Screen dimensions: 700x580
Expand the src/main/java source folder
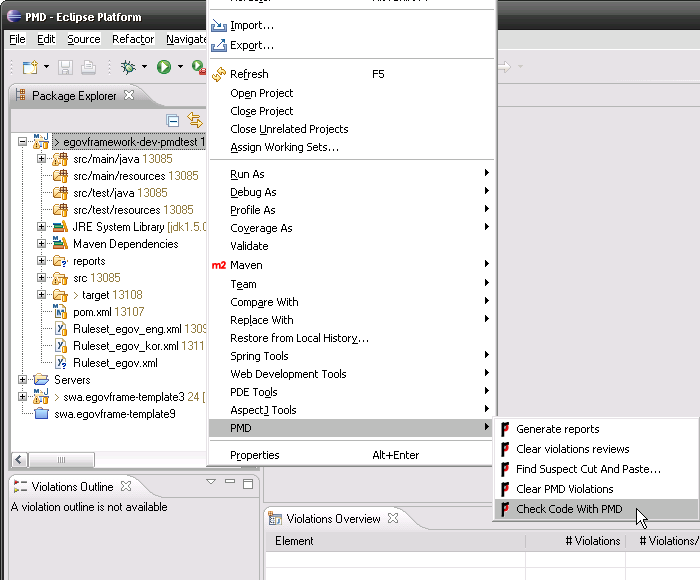click(41, 159)
